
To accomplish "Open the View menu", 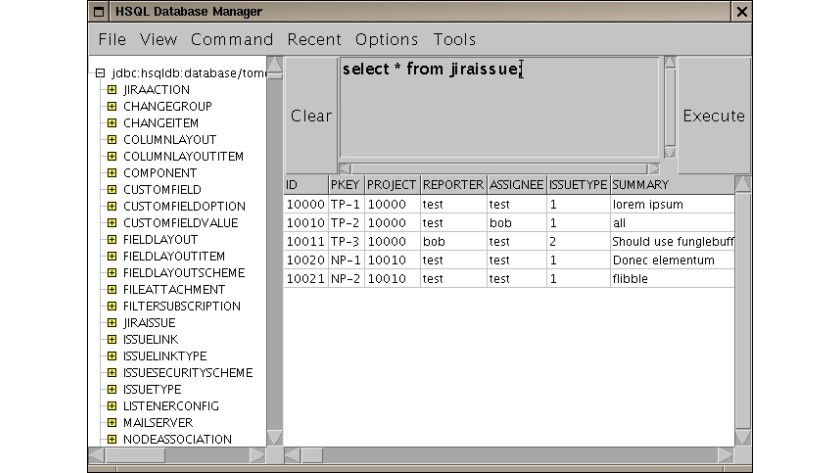I will tap(158, 39).
